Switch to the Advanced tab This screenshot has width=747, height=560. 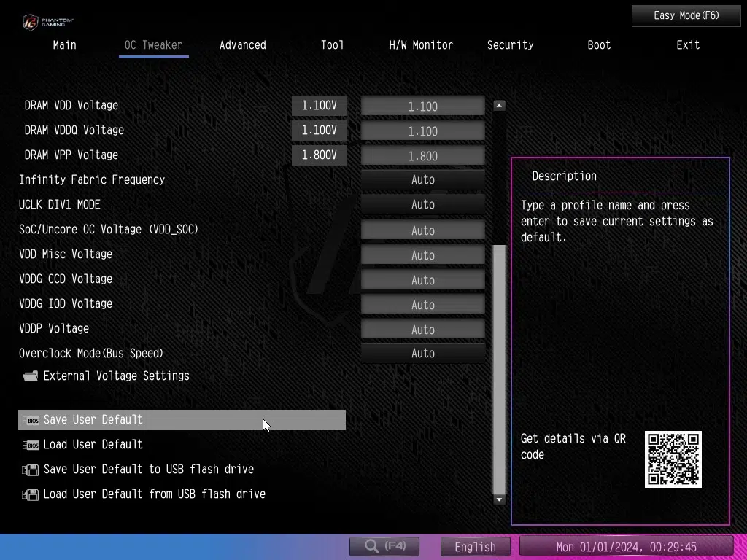point(242,45)
